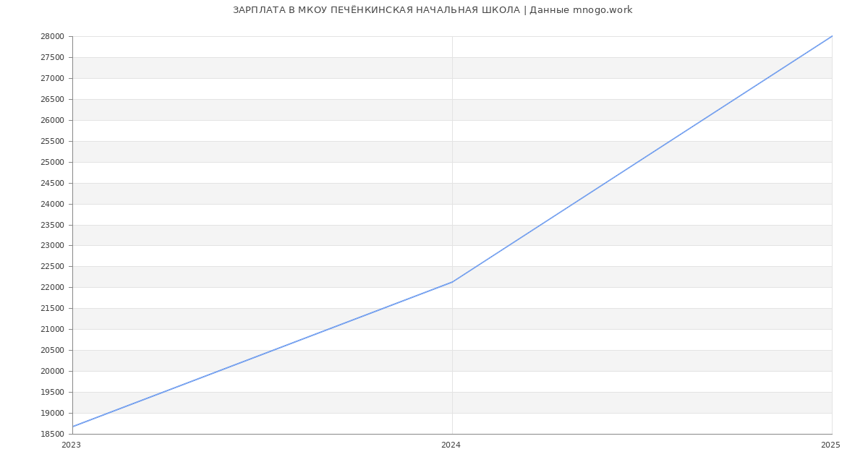
Task: Click the 24500 y-axis label
Action: click(x=53, y=184)
